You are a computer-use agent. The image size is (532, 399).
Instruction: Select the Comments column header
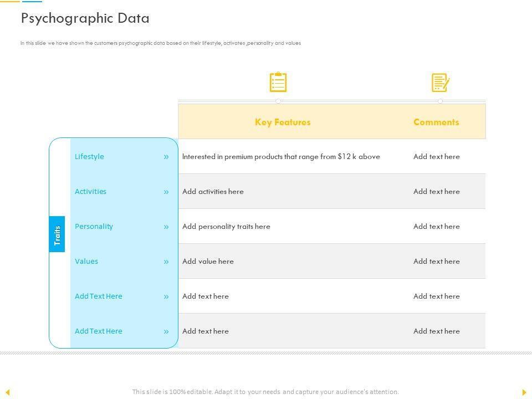[x=436, y=122]
